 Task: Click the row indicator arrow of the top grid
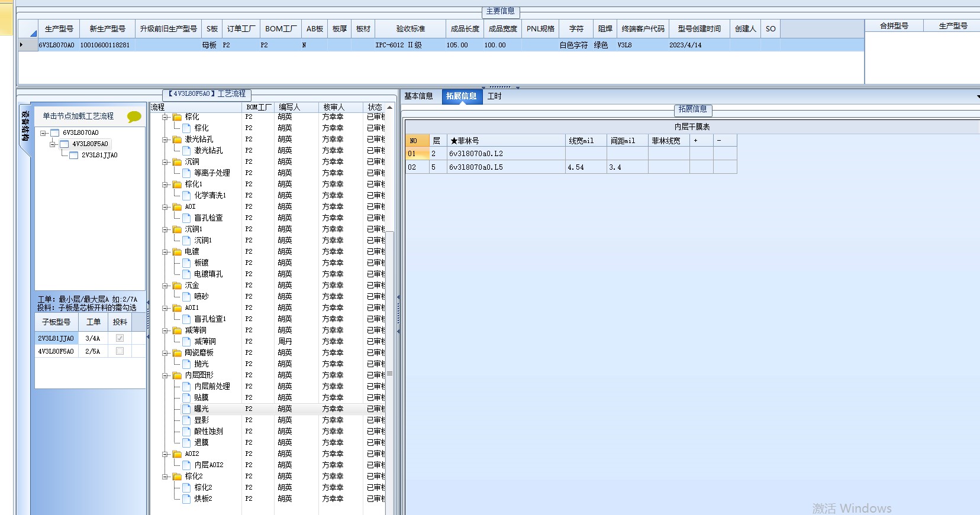point(22,45)
